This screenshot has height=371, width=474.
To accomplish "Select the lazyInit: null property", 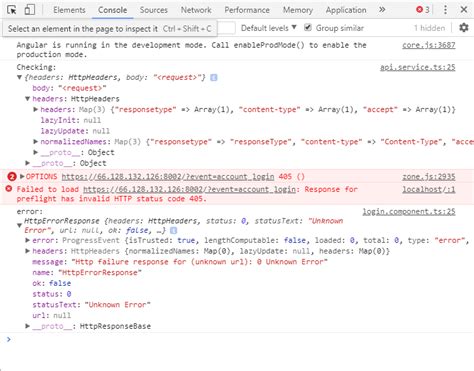I will click(71, 120).
